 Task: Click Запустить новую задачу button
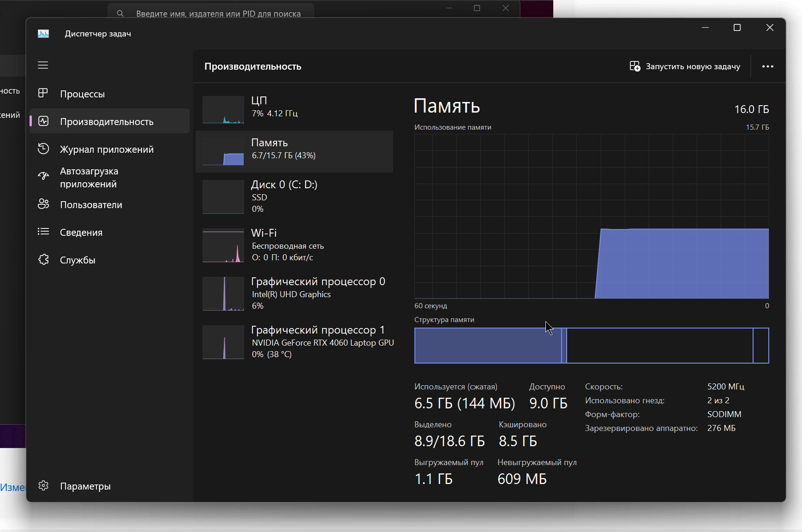685,66
